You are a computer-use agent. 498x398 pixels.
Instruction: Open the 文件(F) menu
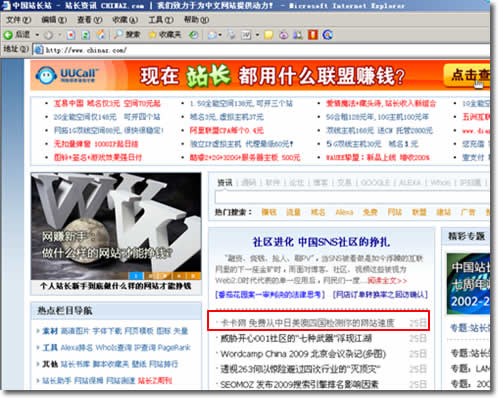pos(18,20)
